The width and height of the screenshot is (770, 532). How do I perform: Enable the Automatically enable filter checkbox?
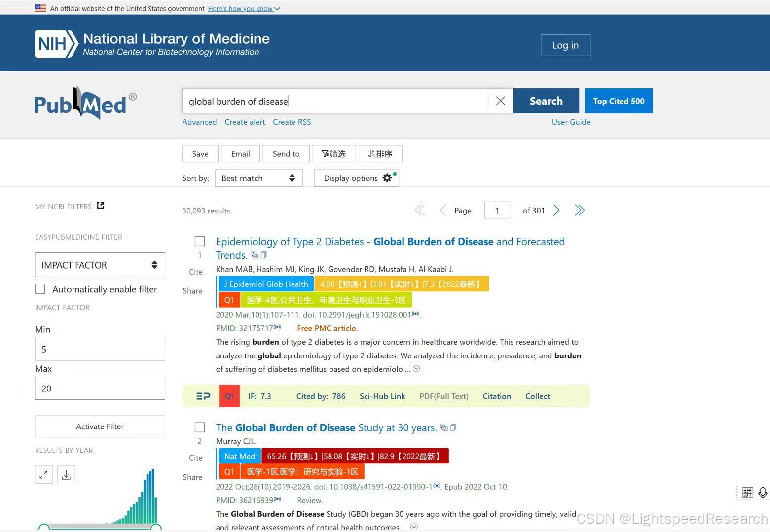point(40,289)
